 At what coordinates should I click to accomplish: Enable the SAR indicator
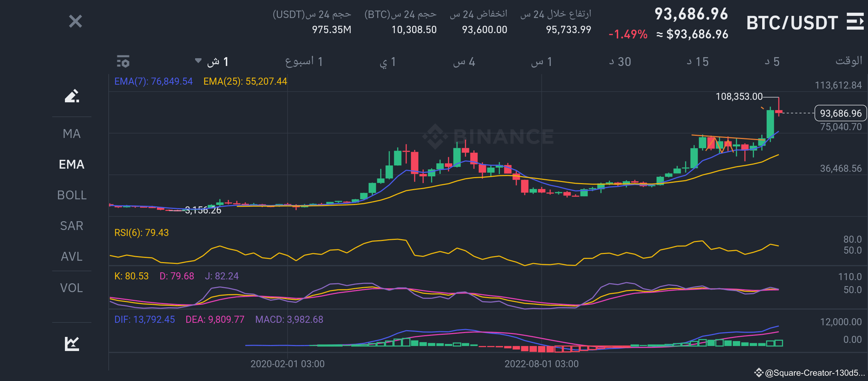point(72,226)
